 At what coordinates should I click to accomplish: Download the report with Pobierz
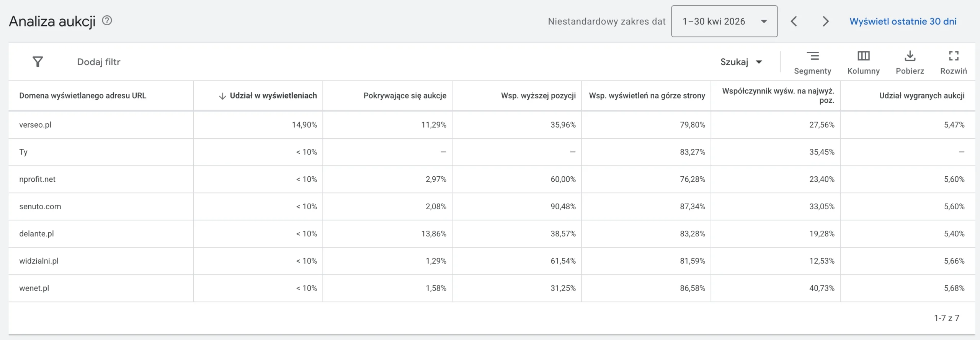[910, 62]
